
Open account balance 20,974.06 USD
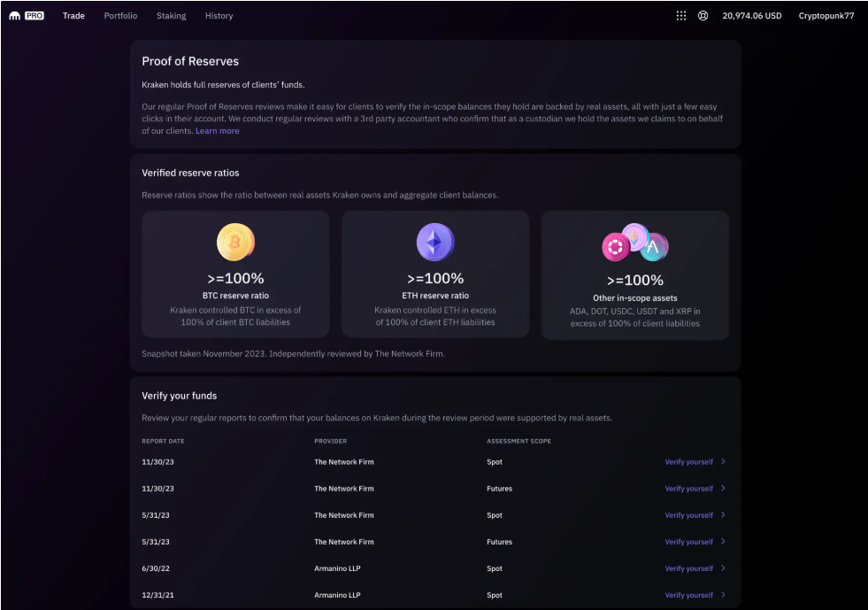[752, 16]
